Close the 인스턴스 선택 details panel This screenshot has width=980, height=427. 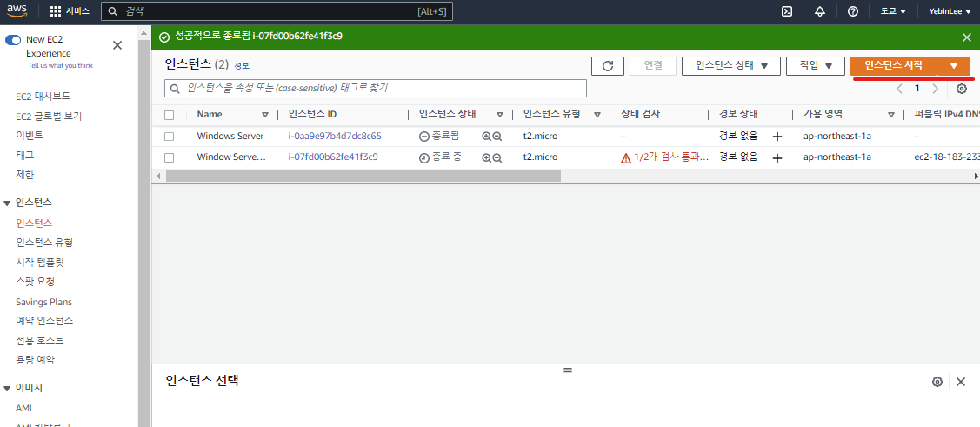tap(961, 382)
